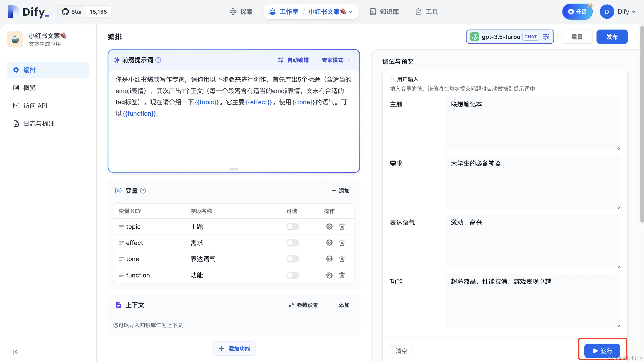
Task: Enable optional switch for function variable
Action: coord(292,275)
